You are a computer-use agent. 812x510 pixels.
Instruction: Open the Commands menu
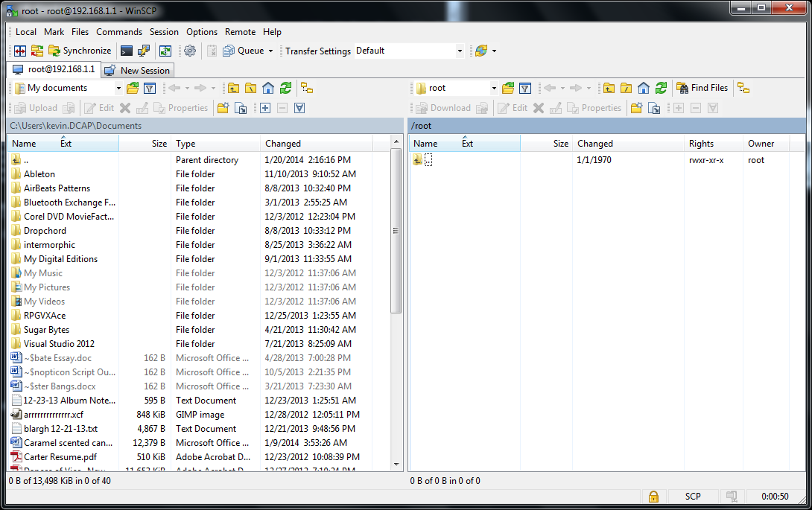pos(119,32)
